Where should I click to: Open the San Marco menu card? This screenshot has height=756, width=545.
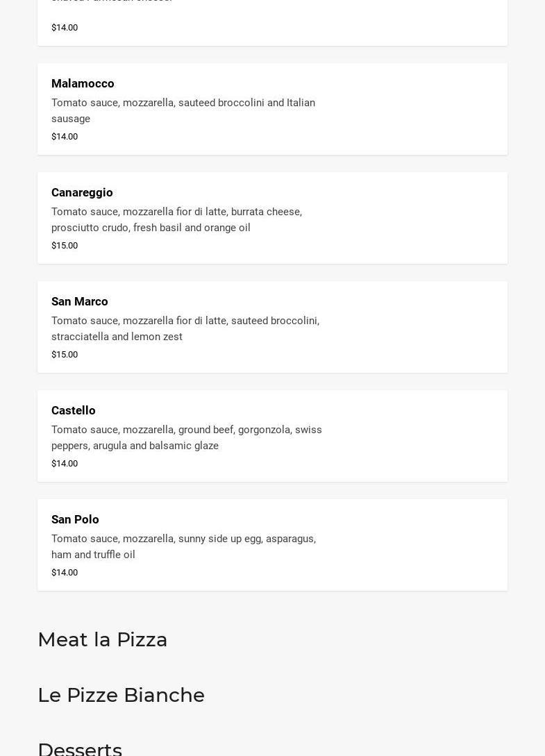pos(272,327)
